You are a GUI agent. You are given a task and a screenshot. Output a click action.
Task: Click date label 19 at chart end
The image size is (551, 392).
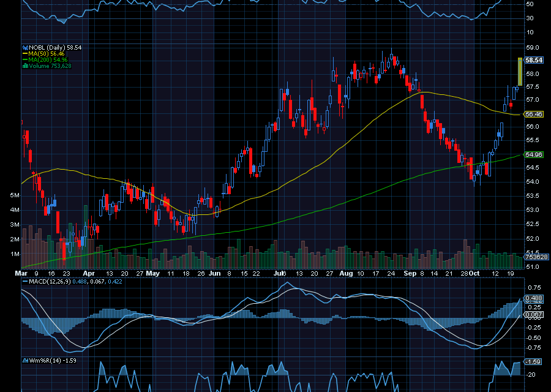coord(511,274)
